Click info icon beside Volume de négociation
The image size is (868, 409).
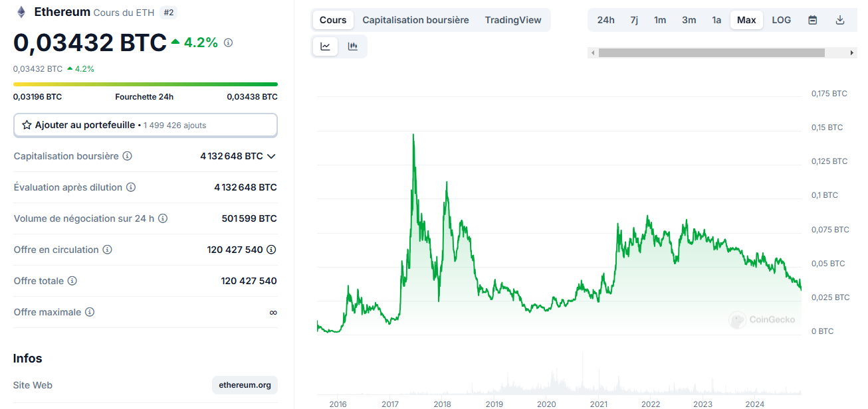click(x=163, y=218)
